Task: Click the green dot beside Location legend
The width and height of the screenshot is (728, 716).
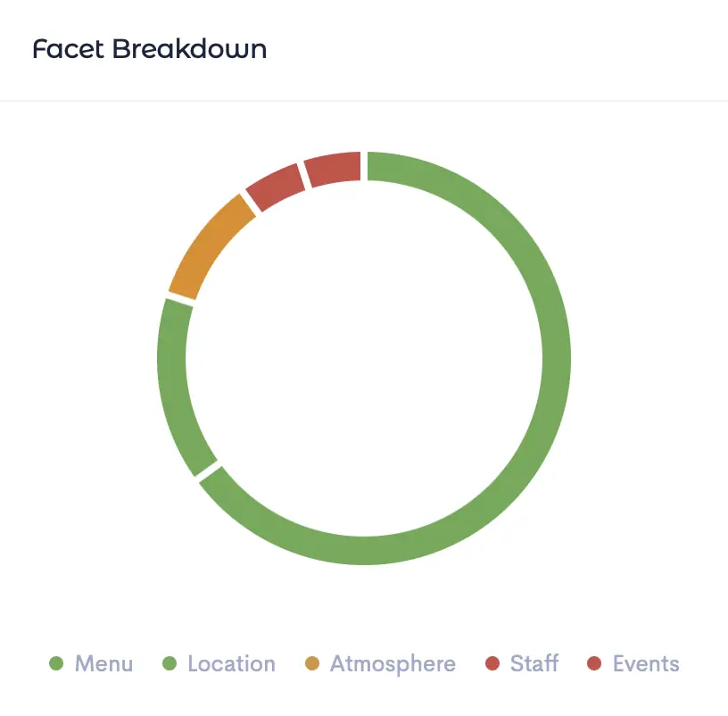Action: (170, 663)
